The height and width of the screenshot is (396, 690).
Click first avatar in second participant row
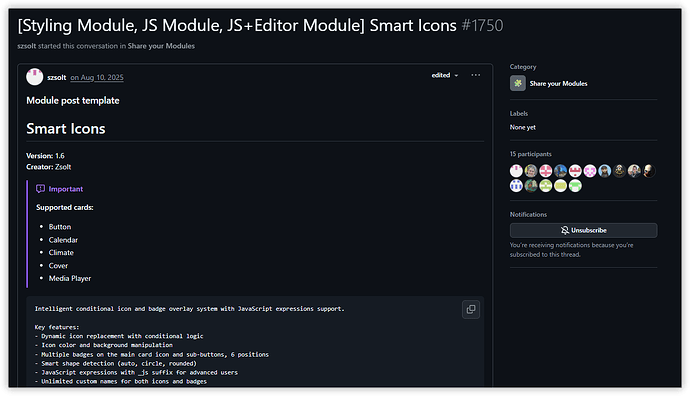(516, 186)
